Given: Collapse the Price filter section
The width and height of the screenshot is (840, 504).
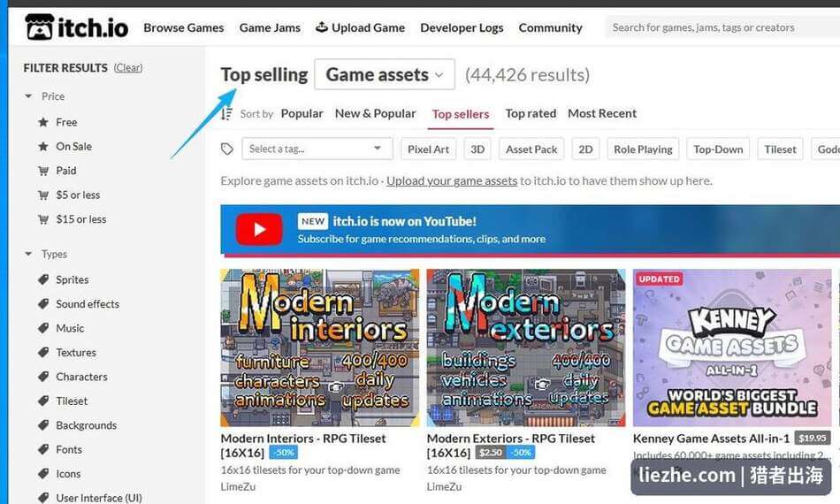Looking at the screenshot, I should coord(45,96).
